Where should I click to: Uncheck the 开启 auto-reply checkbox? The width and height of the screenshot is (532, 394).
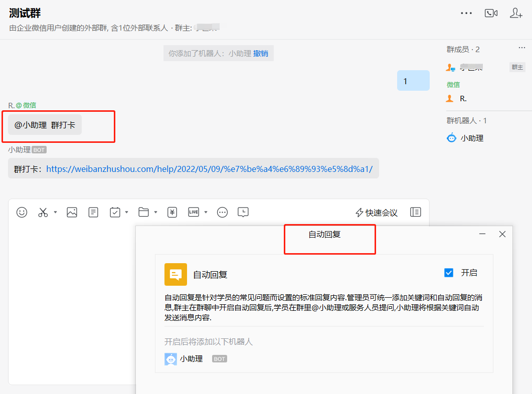449,273
